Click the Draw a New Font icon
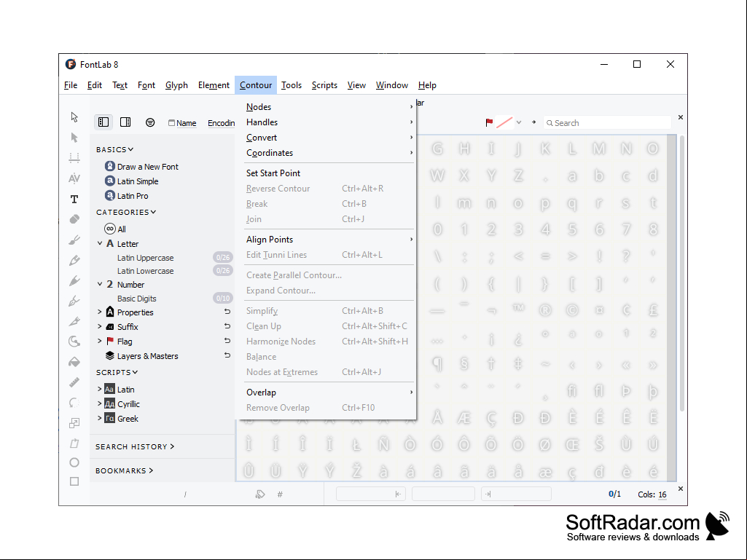The image size is (747, 560). pyautogui.click(x=110, y=166)
